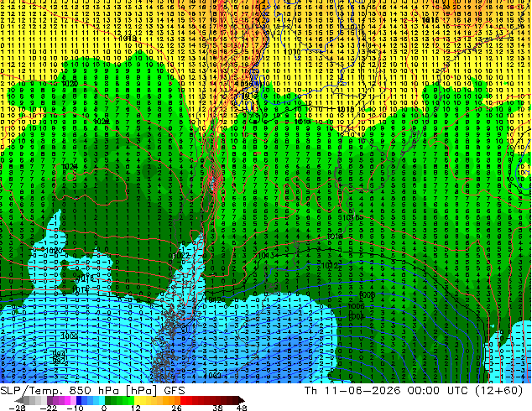Click the '-22' legend label
This screenshot has height=411, width=532.
[49, 408]
